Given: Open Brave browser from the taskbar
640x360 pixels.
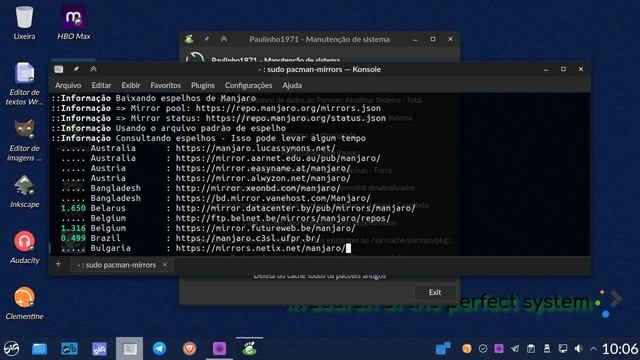Looking at the screenshot, I should point(189,349).
